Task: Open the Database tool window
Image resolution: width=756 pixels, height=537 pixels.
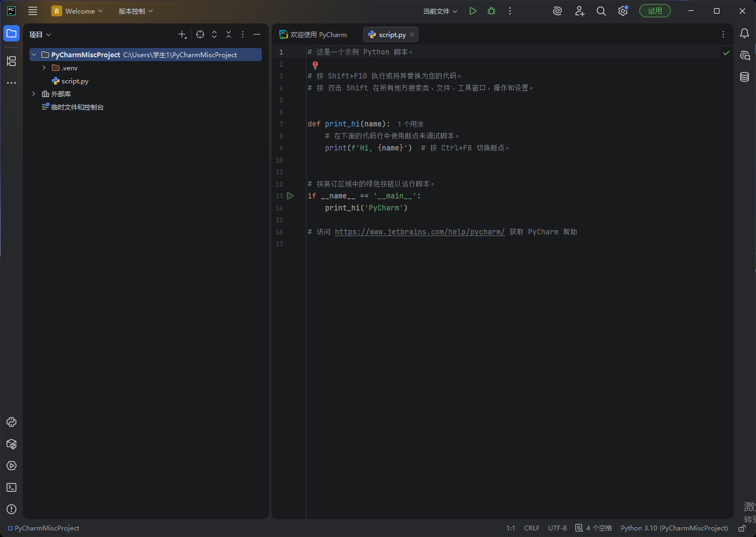Action: coord(745,77)
